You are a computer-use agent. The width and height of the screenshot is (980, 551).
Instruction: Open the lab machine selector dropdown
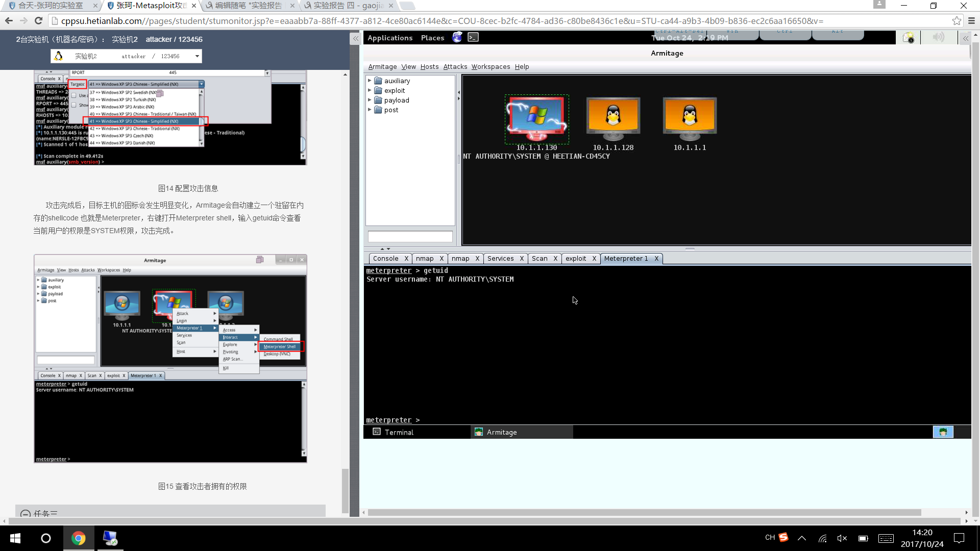pyautogui.click(x=126, y=56)
